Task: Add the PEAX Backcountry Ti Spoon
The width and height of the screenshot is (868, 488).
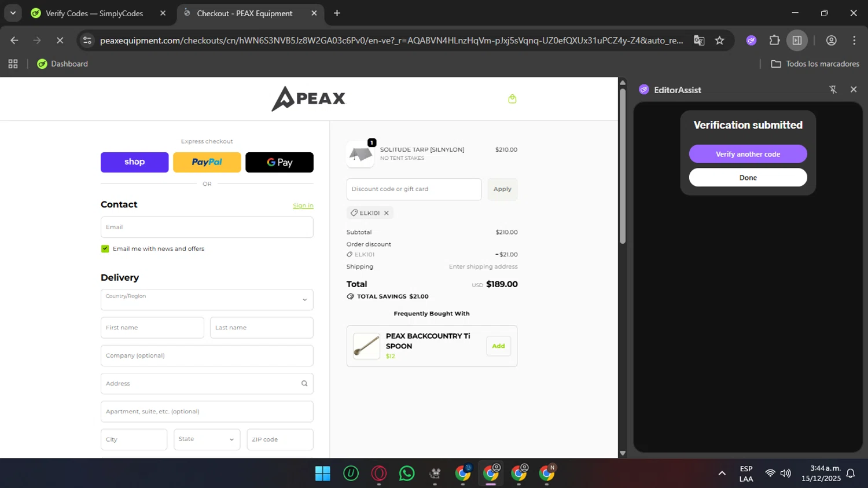Action: pyautogui.click(x=498, y=346)
